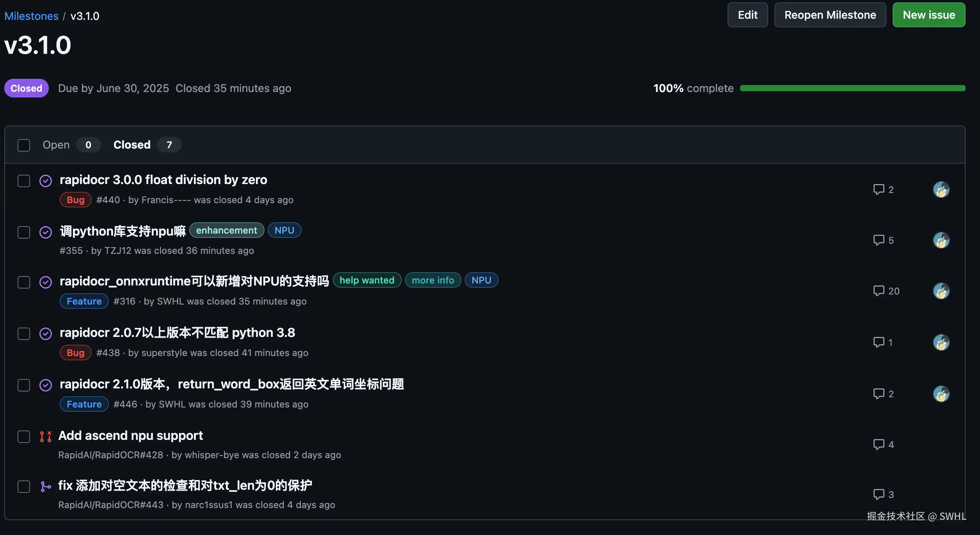Click comment icon on return_word_box issue row

(x=879, y=394)
